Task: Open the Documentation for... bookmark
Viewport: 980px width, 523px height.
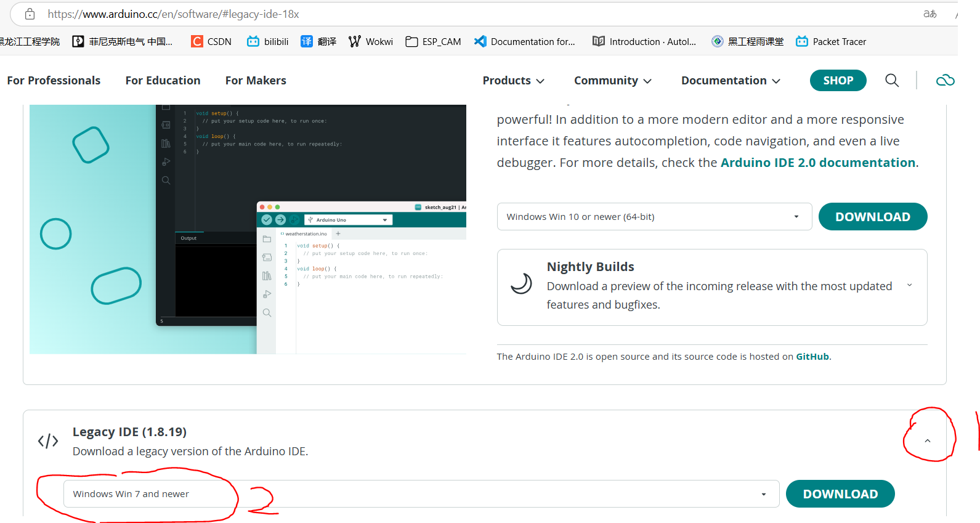Action: 525,41
